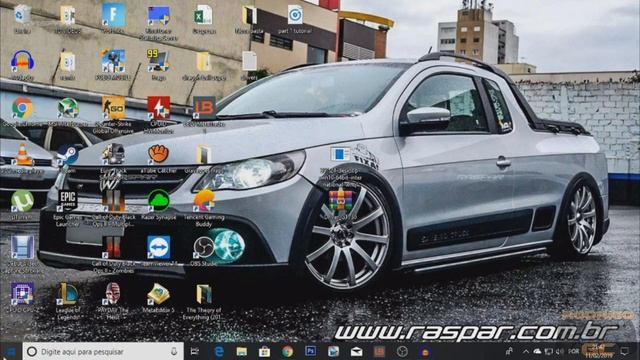Show hidden system tray icons
Viewport: 640px width, 360px height.
click(526, 351)
